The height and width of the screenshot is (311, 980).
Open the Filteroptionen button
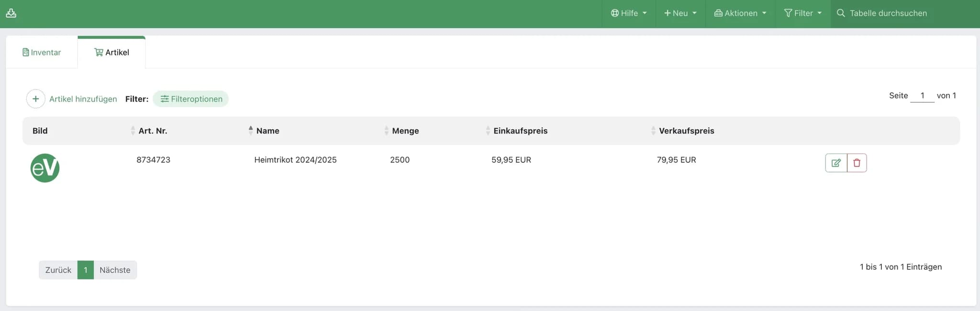pyautogui.click(x=191, y=99)
